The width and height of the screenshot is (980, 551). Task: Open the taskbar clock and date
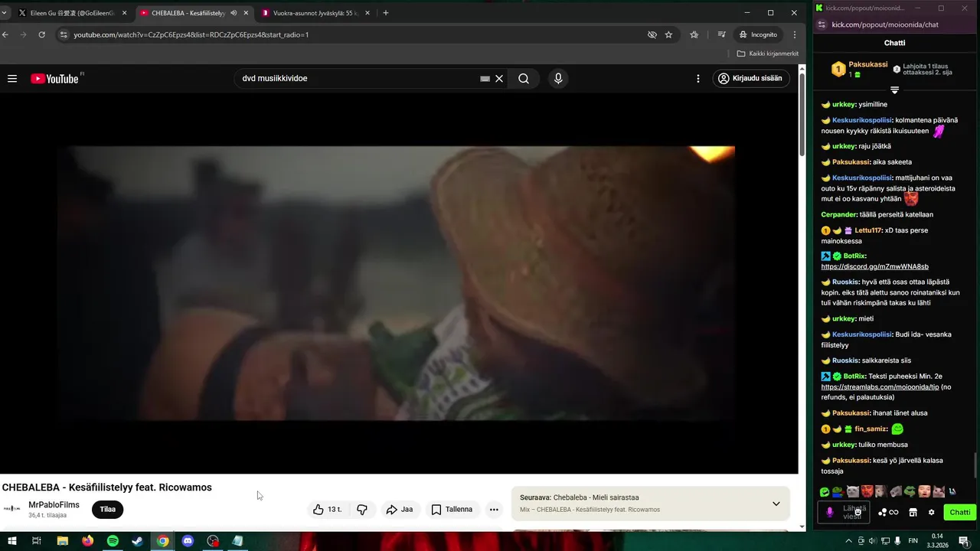(937, 541)
